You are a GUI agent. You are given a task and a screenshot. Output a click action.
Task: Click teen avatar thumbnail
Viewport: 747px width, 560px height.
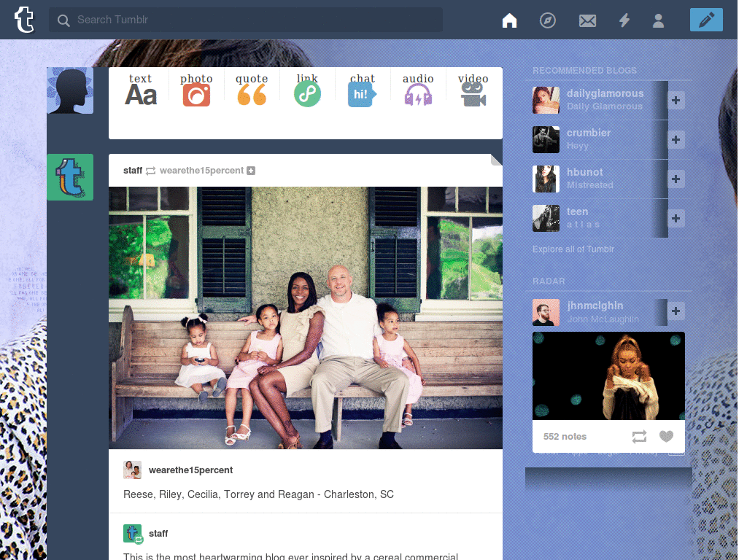point(546,218)
